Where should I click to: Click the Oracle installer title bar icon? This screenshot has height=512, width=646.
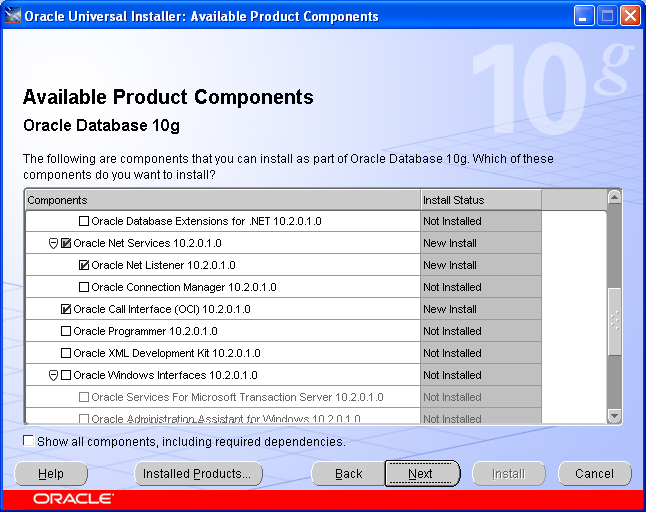[12, 16]
